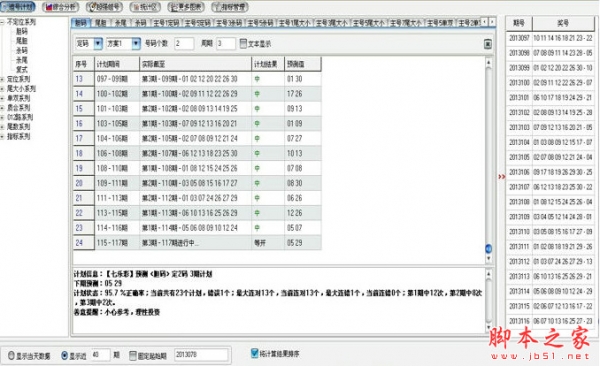
Task: Open the 胆码组号 toolbar button
Action: point(104,7)
